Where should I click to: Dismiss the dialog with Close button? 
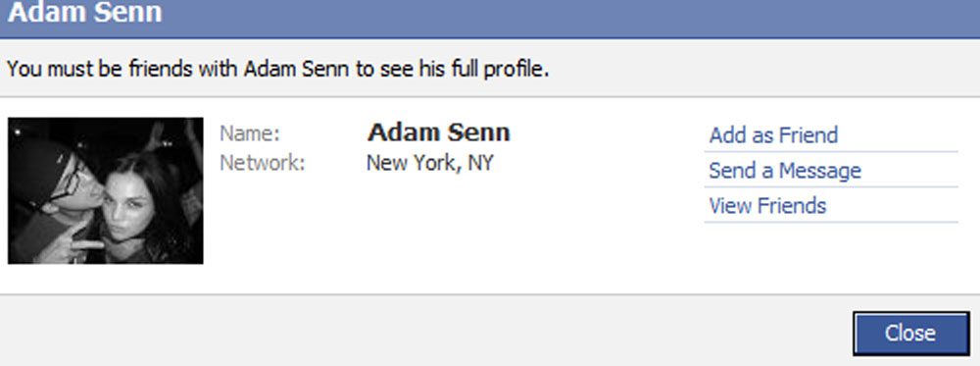910,333
